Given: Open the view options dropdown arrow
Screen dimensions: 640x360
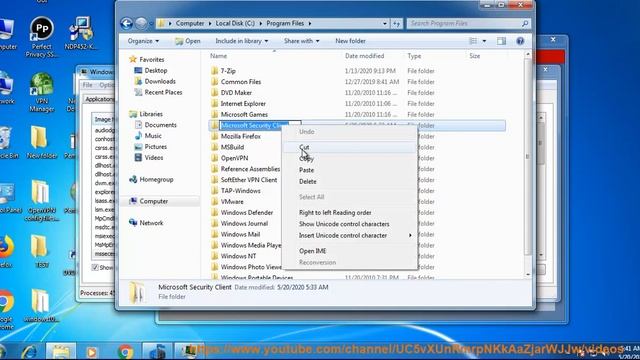Looking at the screenshot, I should (484, 41).
